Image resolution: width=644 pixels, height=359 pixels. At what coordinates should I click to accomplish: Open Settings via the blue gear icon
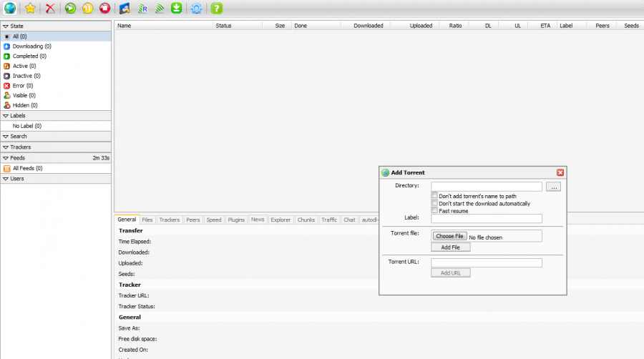tap(196, 9)
